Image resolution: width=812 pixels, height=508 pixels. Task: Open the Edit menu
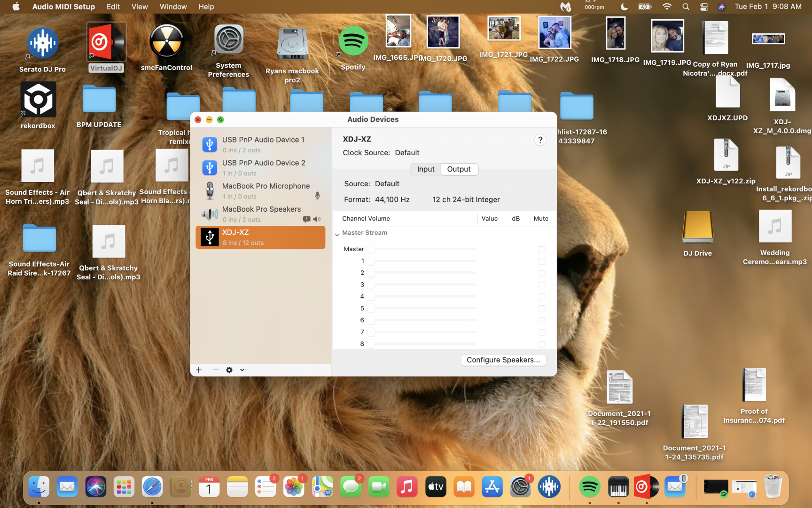pos(113,7)
